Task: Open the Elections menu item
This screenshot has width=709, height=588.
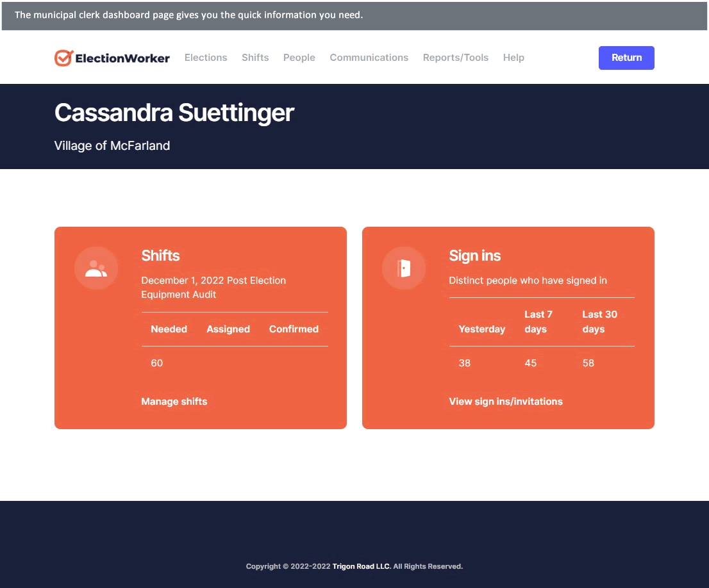Action: (206, 58)
